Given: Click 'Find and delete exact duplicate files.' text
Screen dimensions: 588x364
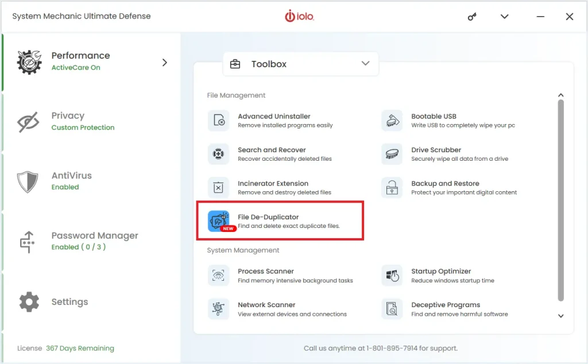Looking at the screenshot, I should pyautogui.click(x=289, y=226).
